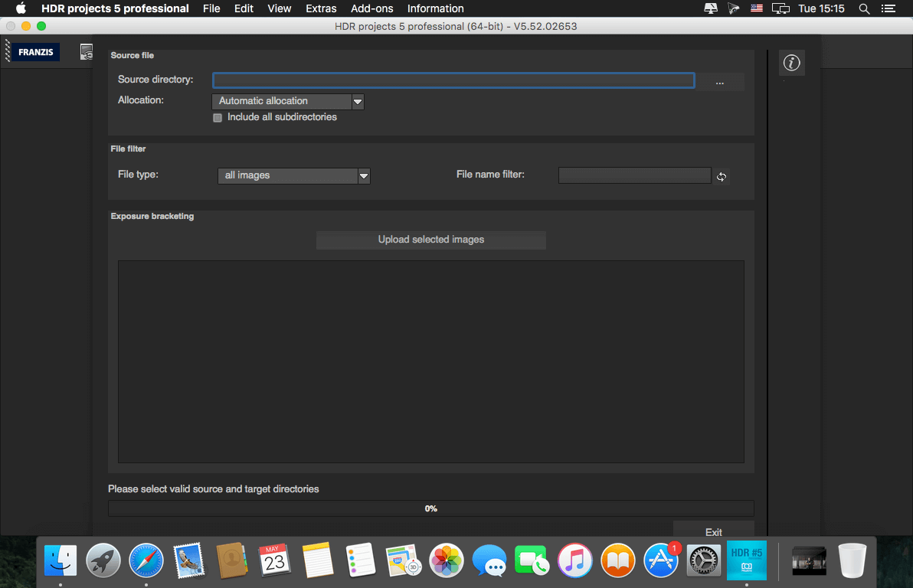
Task: Open the File menu
Action: point(211,8)
